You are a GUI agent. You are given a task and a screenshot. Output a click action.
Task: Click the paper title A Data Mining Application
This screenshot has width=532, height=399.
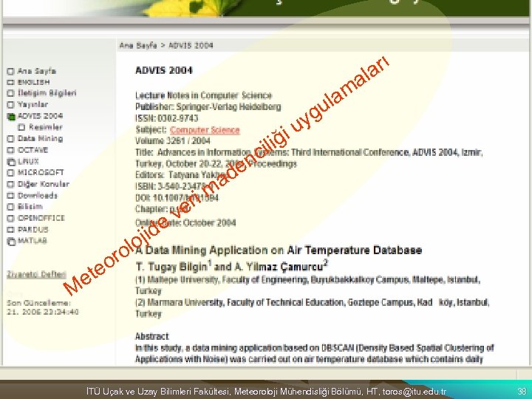click(279, 250)
